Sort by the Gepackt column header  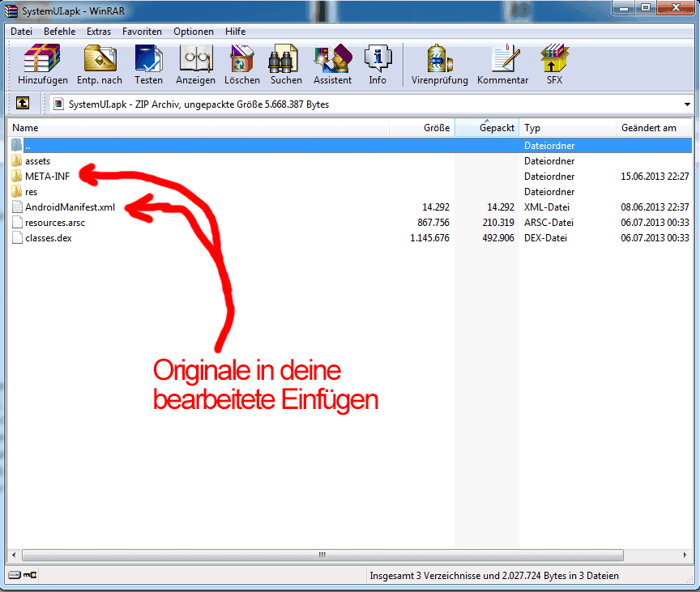point(487,128)
